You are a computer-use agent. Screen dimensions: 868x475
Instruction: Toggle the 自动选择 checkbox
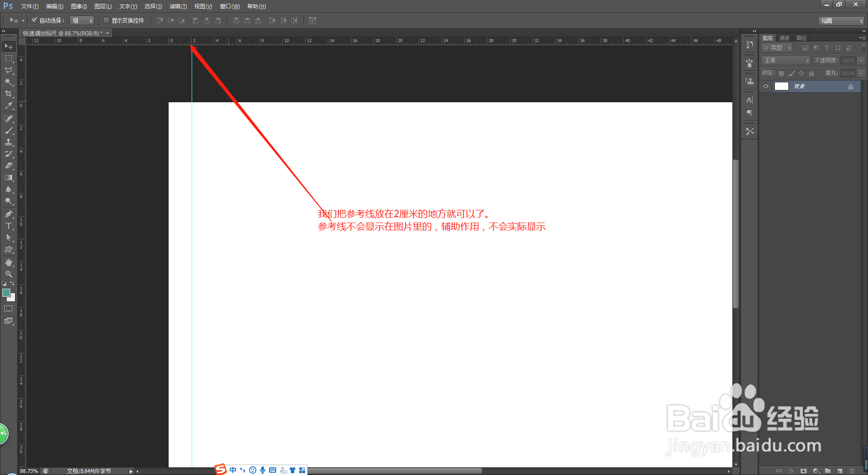tap(34, 20)
